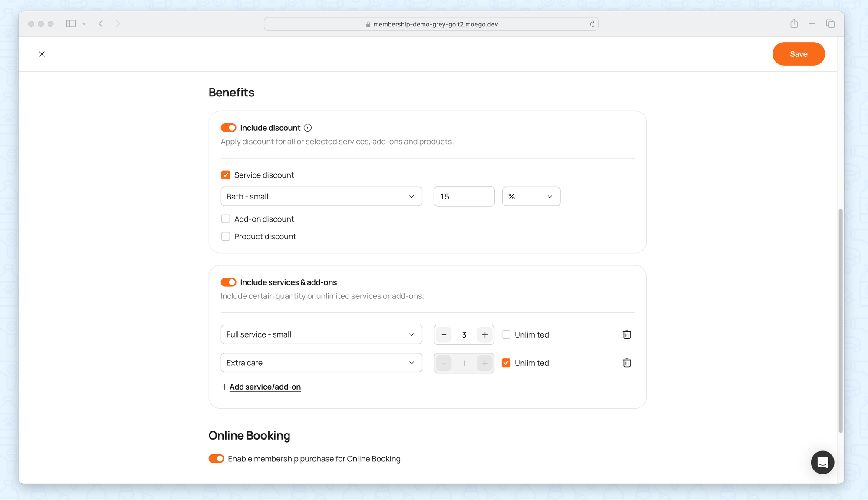The width and height of the screenshot is (868, 500).
Task: Open the Bath - small service dropdown
Action: tap(321, 196)
